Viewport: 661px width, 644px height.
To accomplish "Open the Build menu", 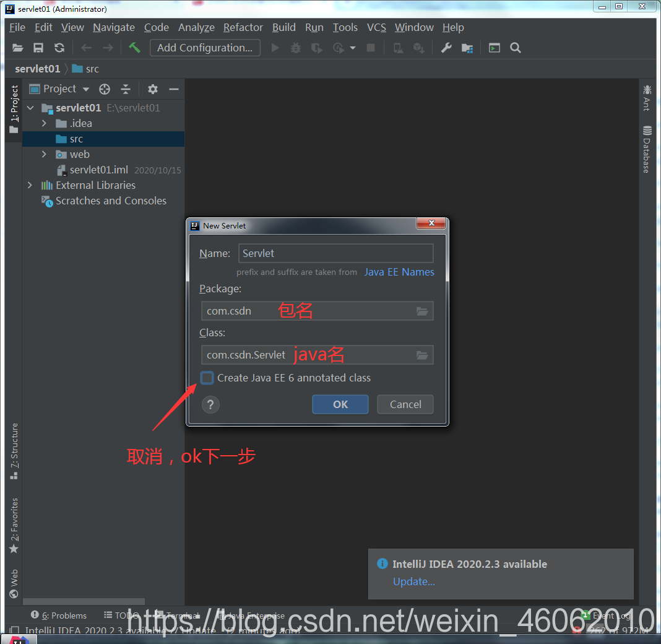I will 283,27.
